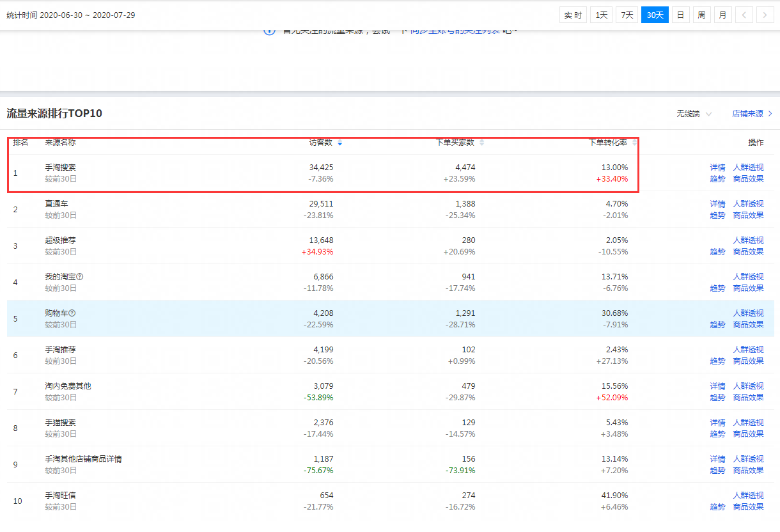Select the 30天 time range tab

(x=655, y=15)
